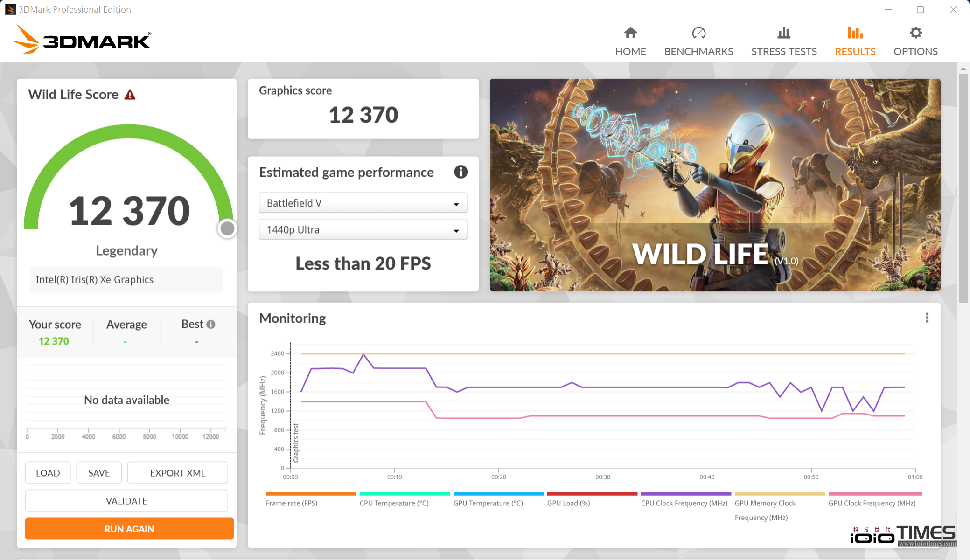The width and height of the screenshot is (970, 560).
Task: Close the 3DMark window
Action: tap(953, 9)
